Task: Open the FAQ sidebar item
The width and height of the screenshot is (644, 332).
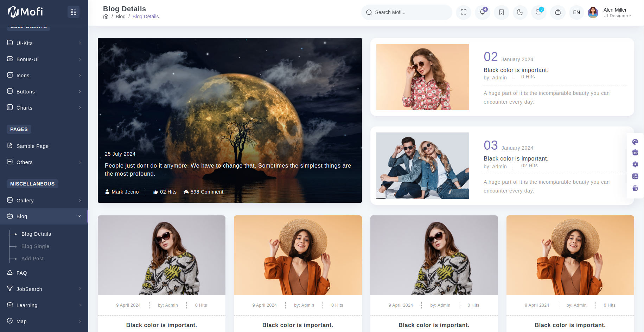Action: click(21, 273)
